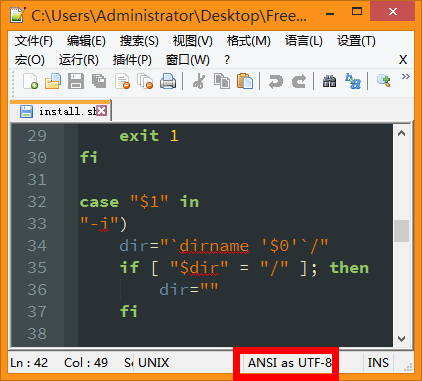Open the 宏(O) menu
Screen dimensions: 422x381
[x=30, y=60]
